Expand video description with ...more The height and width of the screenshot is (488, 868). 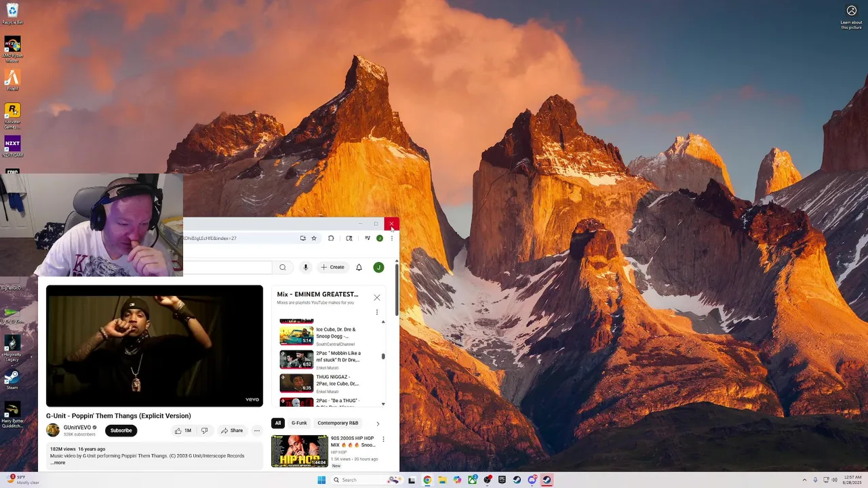[x=58, y=462]
